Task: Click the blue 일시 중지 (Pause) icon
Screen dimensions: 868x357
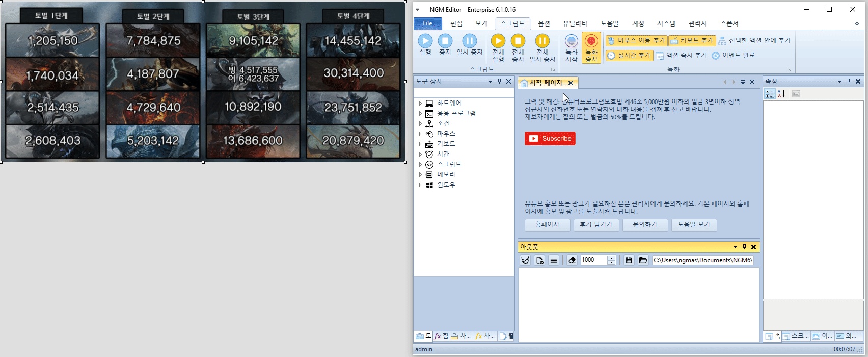Action: [469, 41]
